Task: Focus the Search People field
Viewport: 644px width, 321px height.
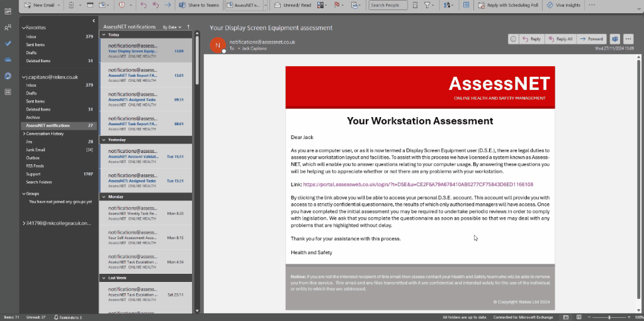Action: pos(388,5)
